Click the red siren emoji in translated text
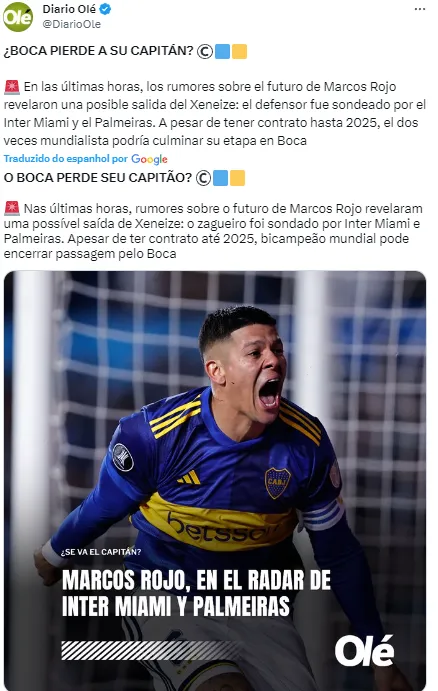 [x=12, y=208]
